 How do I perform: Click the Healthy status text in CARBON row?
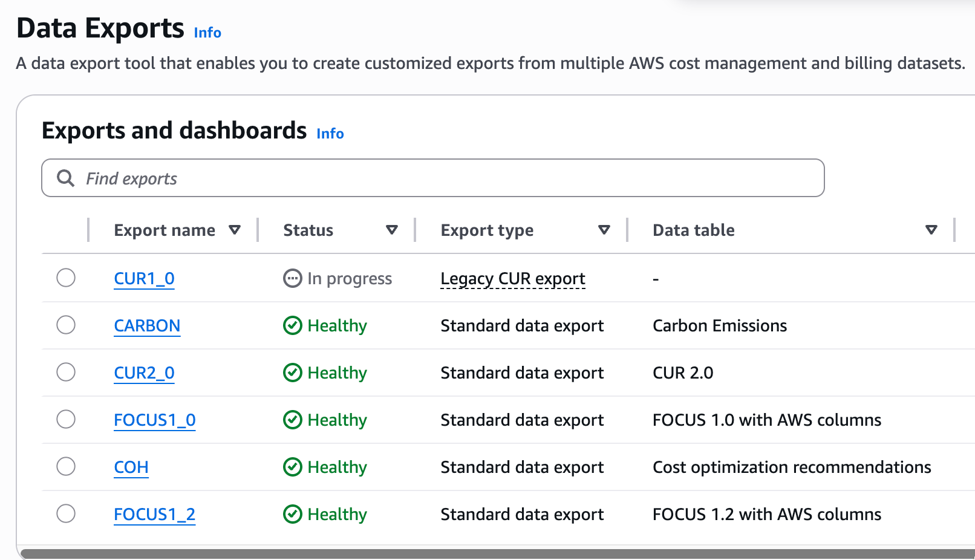point(337,326)
